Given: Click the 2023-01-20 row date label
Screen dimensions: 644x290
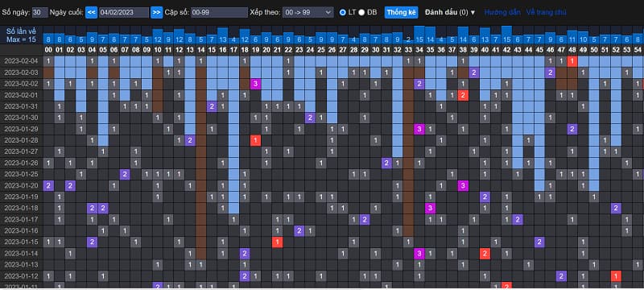Looking at the screenshot, I should (21, 185).
